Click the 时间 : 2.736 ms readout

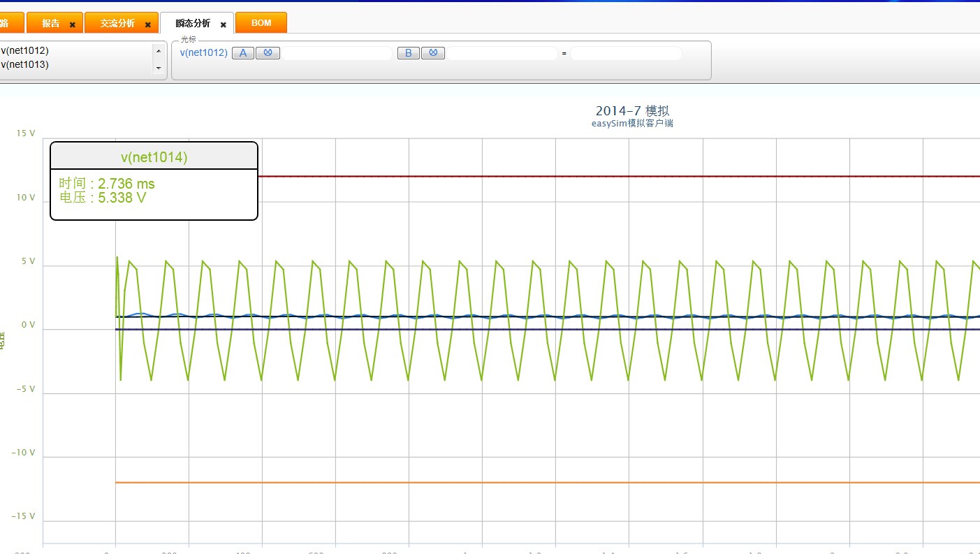(107, 184)
